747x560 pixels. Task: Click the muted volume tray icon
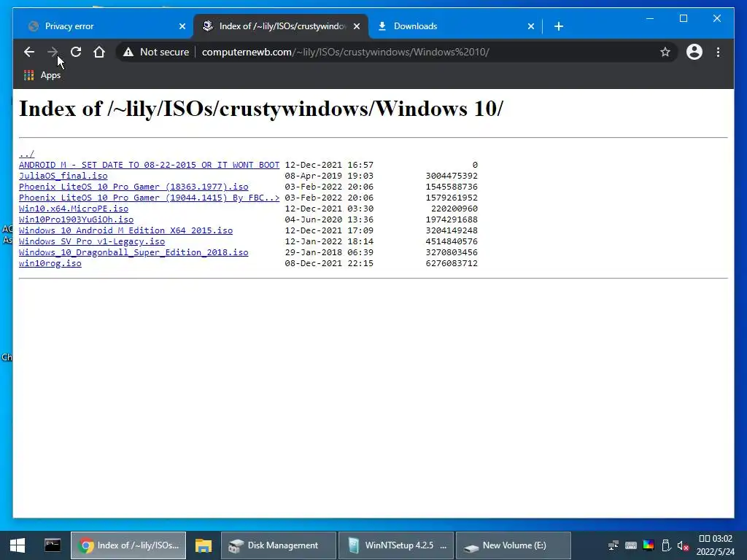[683, 545]
